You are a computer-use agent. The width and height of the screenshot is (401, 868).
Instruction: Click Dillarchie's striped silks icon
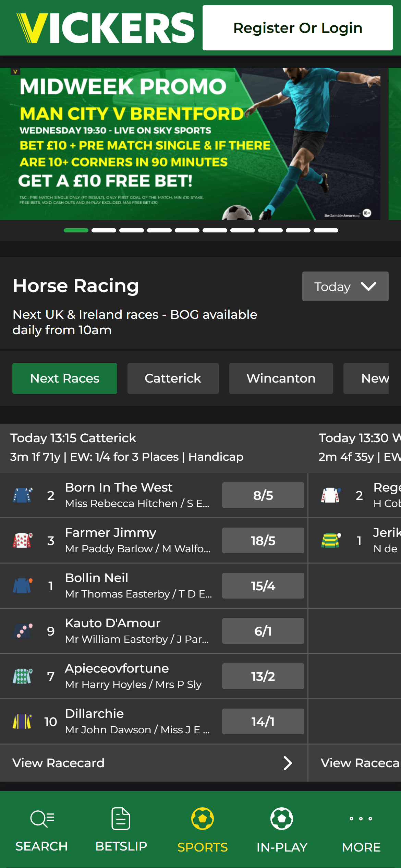click(x=23, y=722)
